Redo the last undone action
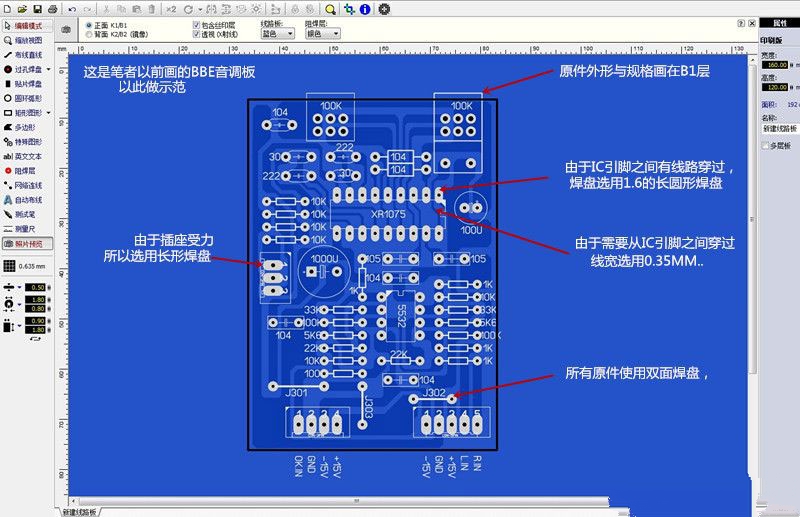 [87, 9]
